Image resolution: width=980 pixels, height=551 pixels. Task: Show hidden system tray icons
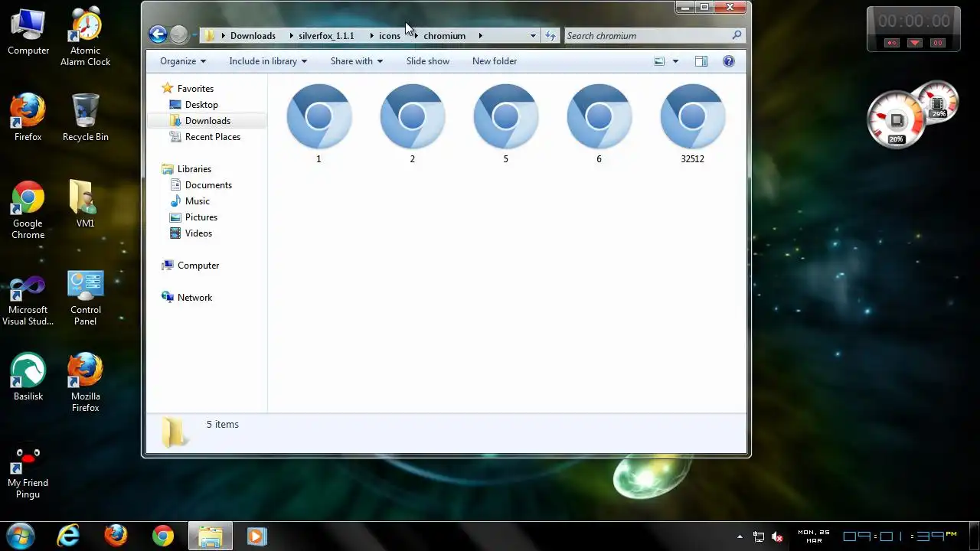pos(740,537)
